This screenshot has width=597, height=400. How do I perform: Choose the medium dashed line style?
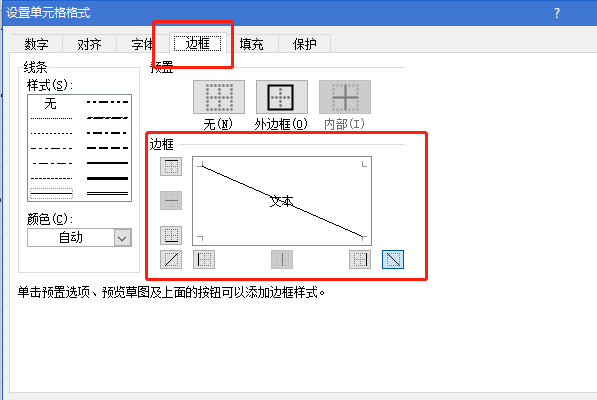point(108,148)
